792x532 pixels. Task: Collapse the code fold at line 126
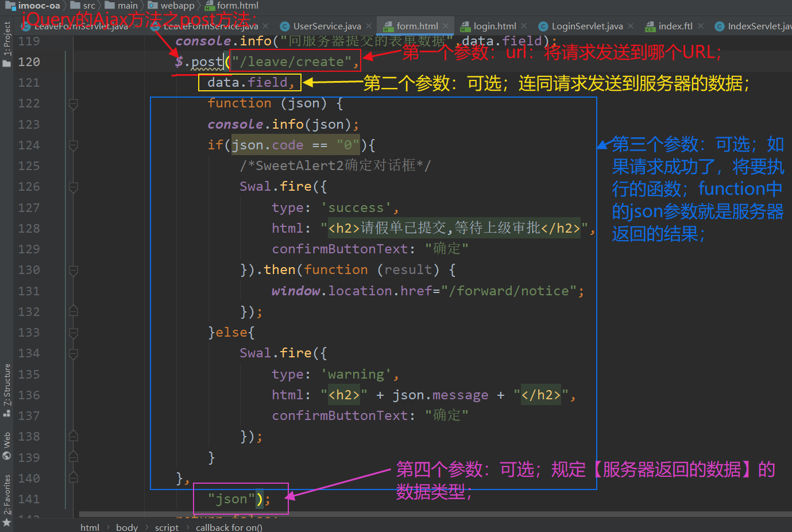(x=73, y=186)
